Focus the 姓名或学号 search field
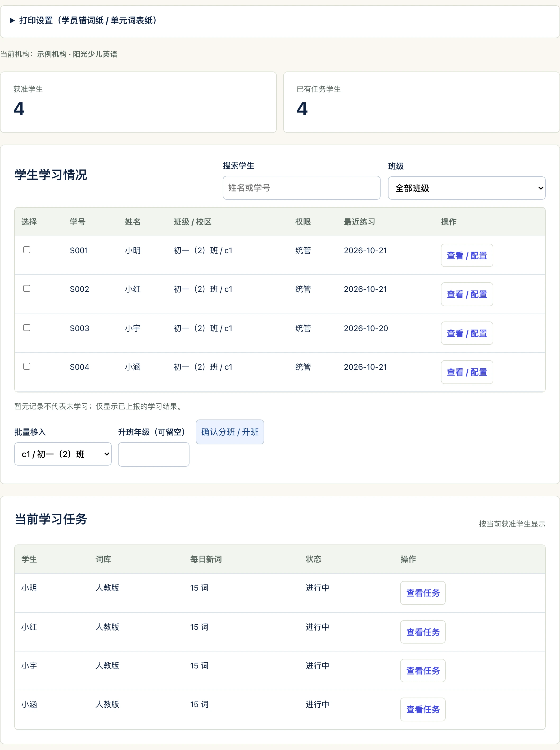560x750 pixels. point(301,188)
